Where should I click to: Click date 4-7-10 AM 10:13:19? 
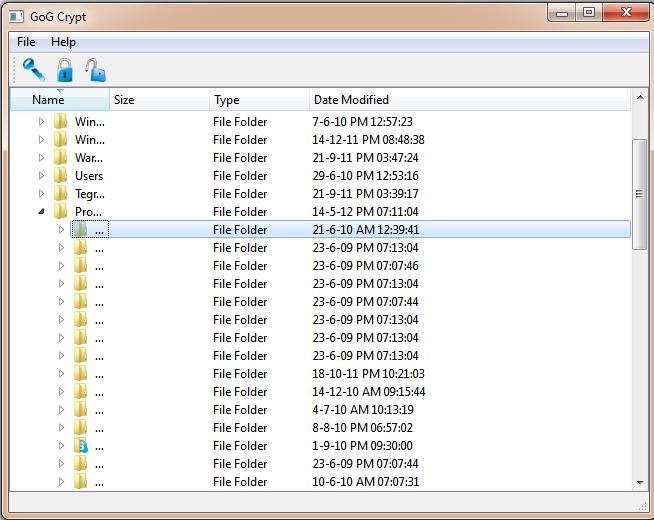363,410
